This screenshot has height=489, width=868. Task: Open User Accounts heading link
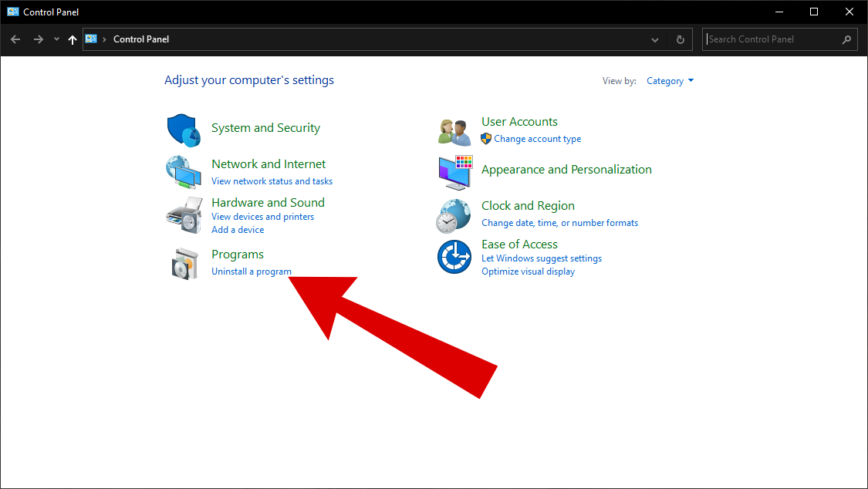[x=519, y=122]
